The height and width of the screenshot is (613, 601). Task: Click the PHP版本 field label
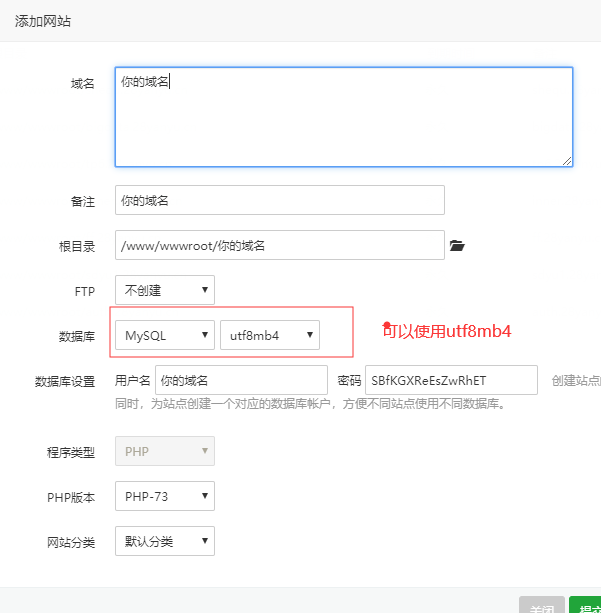pyautogui.click(x=71, y=498)
